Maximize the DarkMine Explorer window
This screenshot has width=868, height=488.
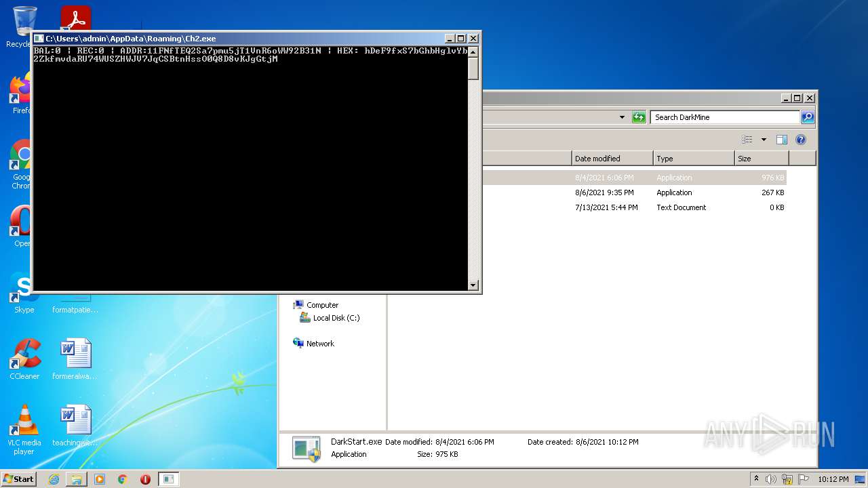click(797, 98)
